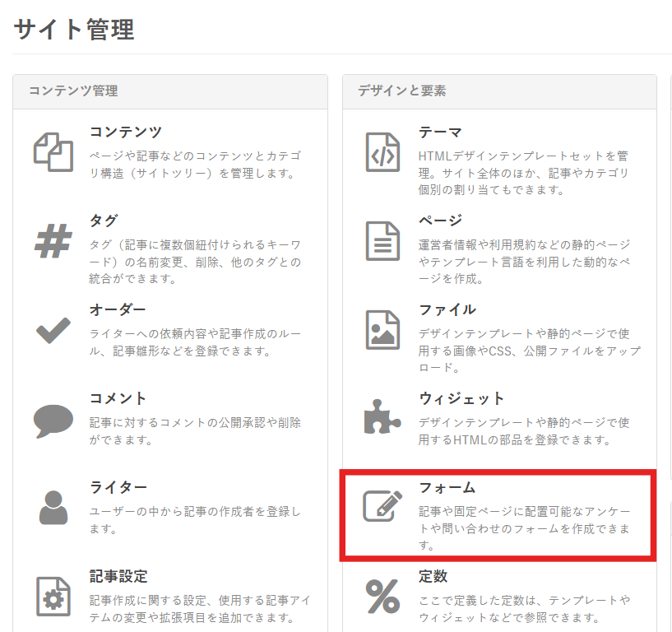672x632 pixels.
Task: Click the コンテンツ管理 panel header
Action: pos(170,91)
